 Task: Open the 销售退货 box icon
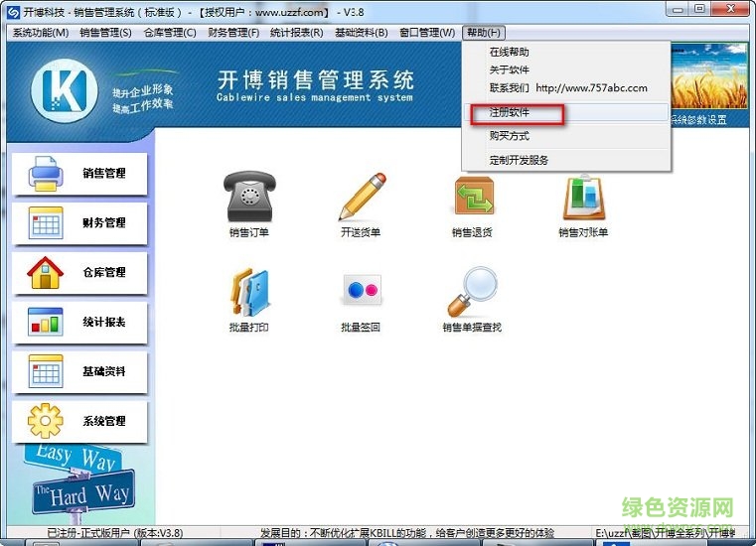click(474, 196)
